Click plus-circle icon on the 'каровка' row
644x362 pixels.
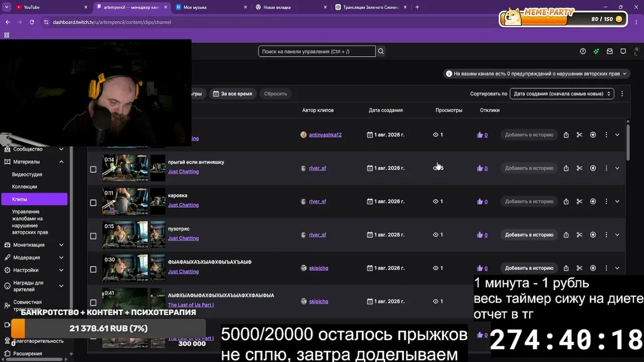(x=593, y=202)
